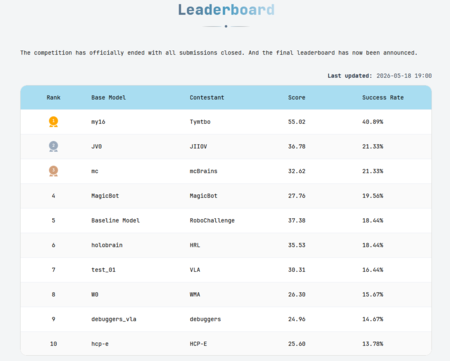Click score 32.62
The height and width of the screenshot is (361, 450).
[x=297, y=171]
